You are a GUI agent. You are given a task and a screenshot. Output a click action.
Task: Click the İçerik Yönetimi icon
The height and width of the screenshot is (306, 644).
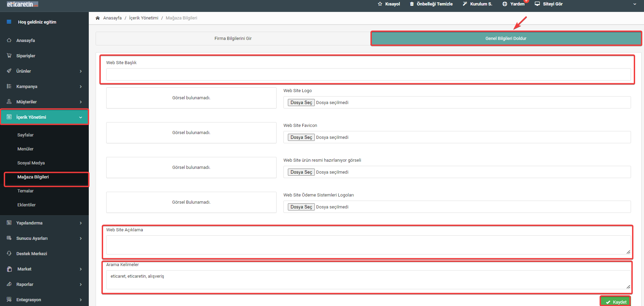[x=9, y=117]
